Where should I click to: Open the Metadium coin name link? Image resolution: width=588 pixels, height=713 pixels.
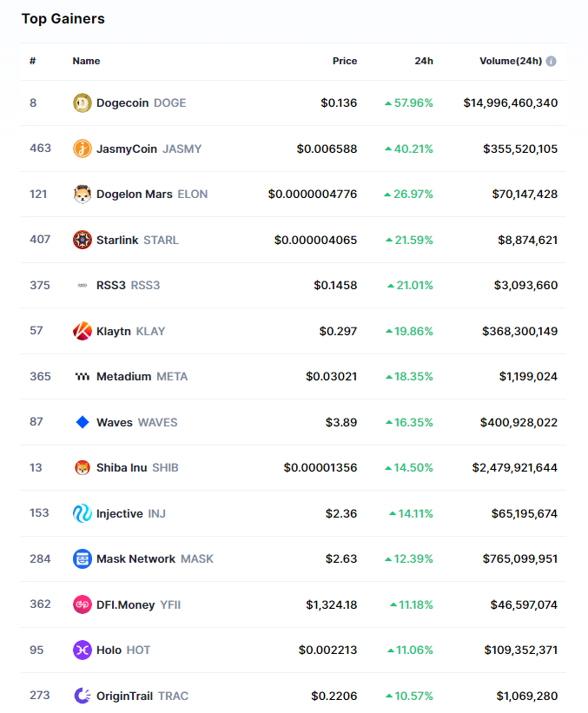pyautogui.click(x=124, y=376)
